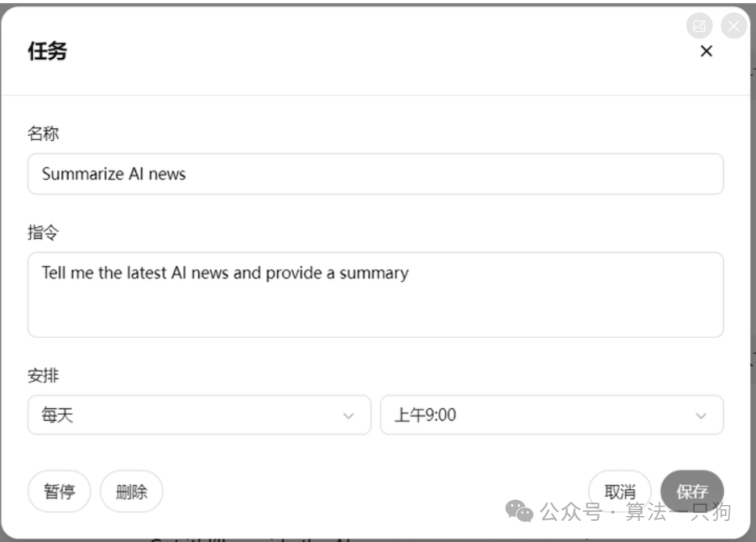Click the WeChat logo in the watermark
Screen dimensions: 756x542
pyautogui.click(x=519, y=511)
